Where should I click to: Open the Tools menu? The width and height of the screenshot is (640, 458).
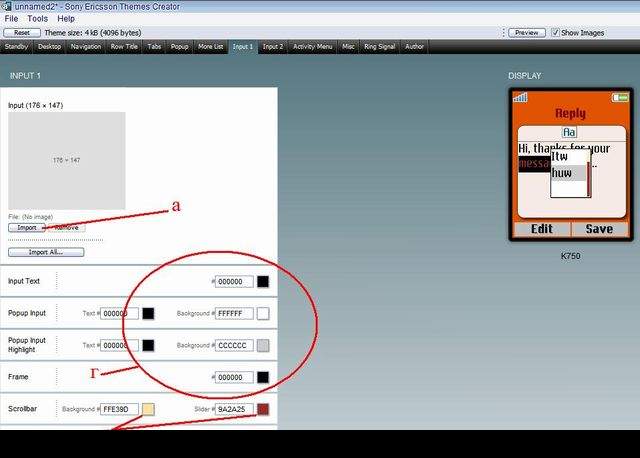[x=37, y=18]
